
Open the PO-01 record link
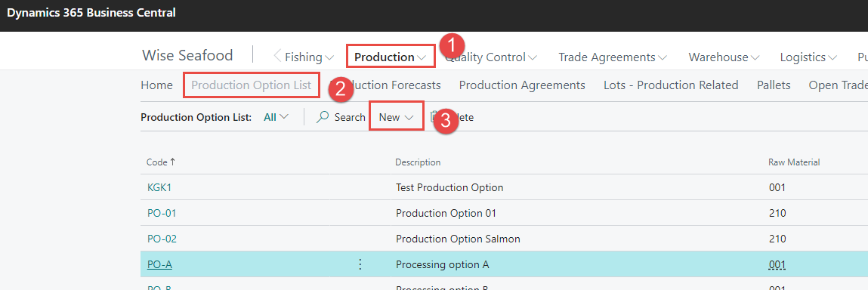pos(162,213)
